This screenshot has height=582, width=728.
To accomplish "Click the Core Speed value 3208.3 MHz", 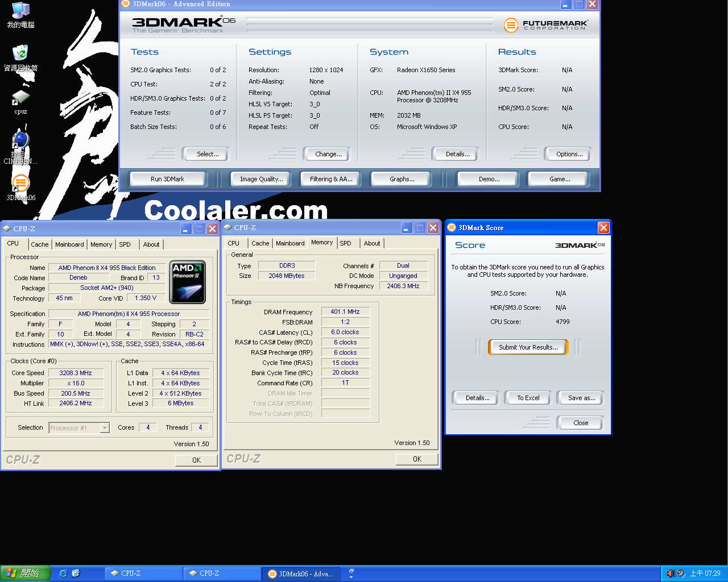I will point(76,373).
